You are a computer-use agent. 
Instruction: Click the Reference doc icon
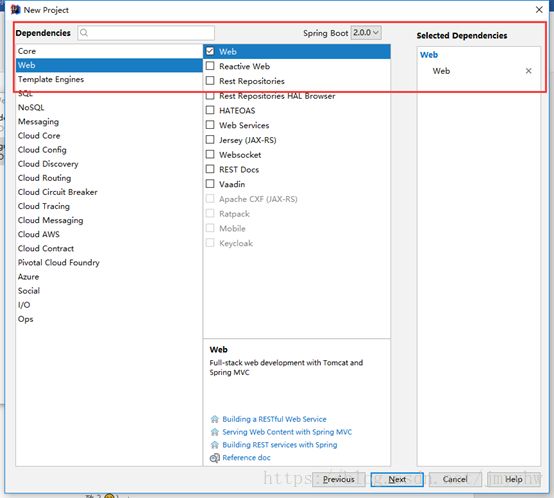(214, 458)
